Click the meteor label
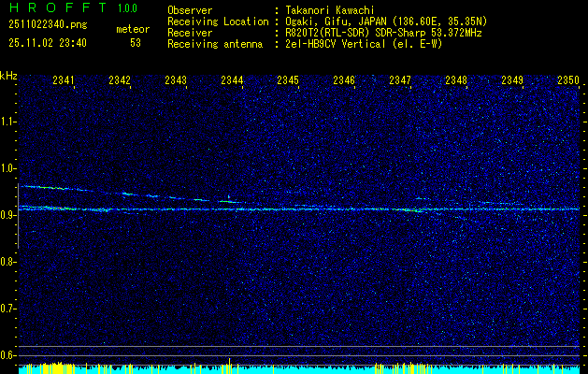588x374 pixels. point(133,29)
